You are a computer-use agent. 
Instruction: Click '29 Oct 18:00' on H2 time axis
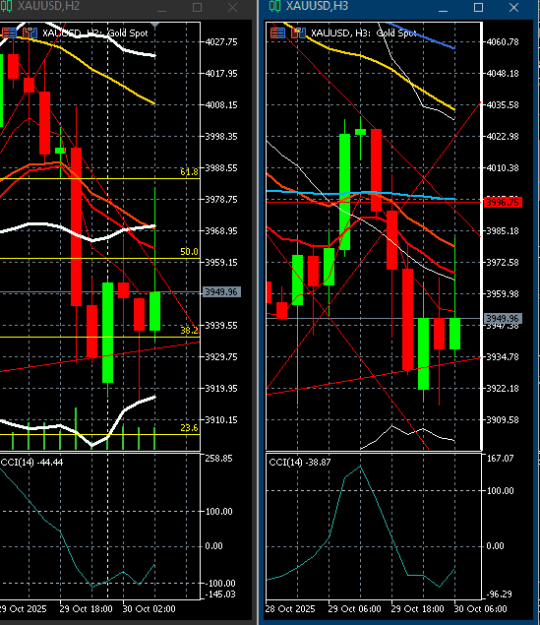tap(86, 609)
